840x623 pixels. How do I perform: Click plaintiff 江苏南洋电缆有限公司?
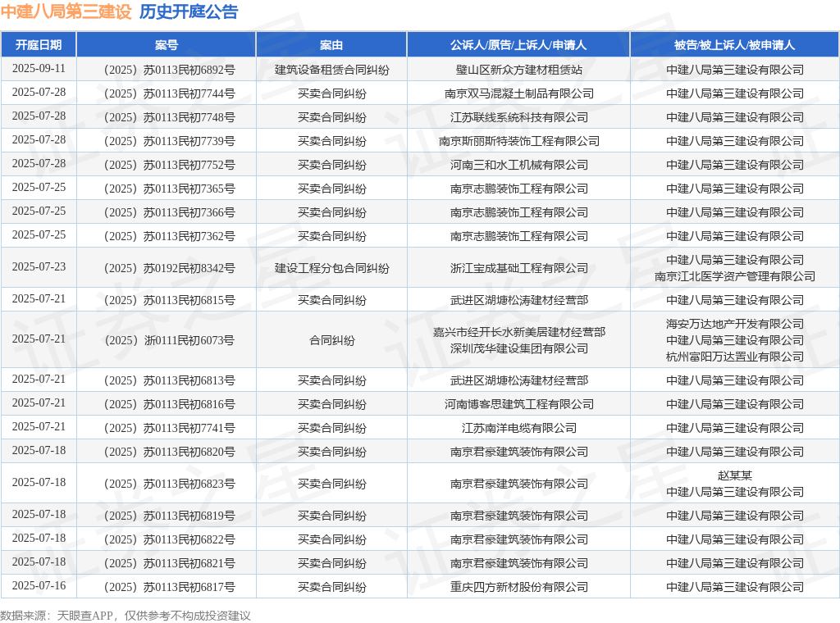[518, 428]
